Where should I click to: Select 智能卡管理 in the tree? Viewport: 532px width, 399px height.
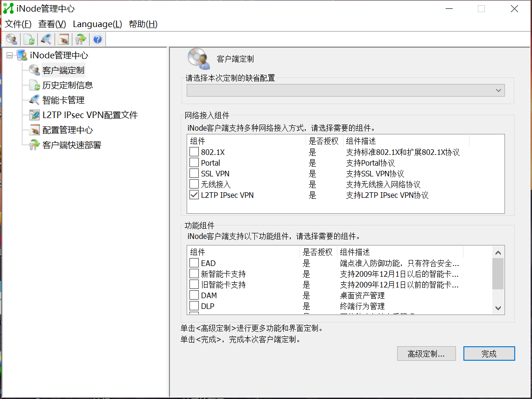point(63,100)
